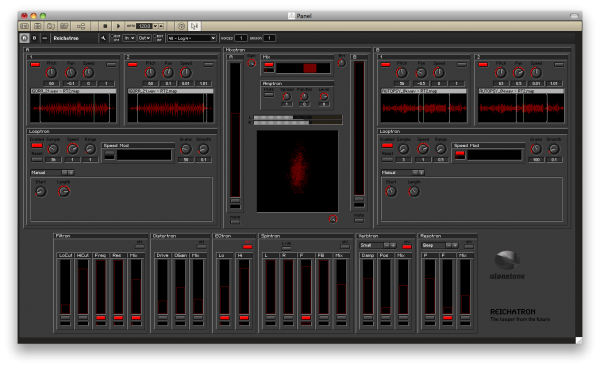
Task: Toggle Enabled button in left Looptron
Action: (x=37, y=145)
